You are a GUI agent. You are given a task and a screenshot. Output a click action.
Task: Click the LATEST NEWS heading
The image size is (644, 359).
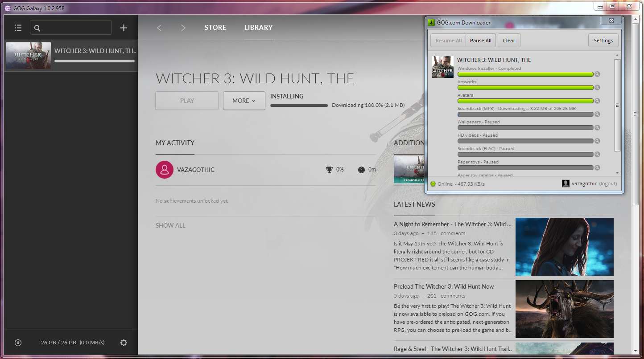(414, 204)
